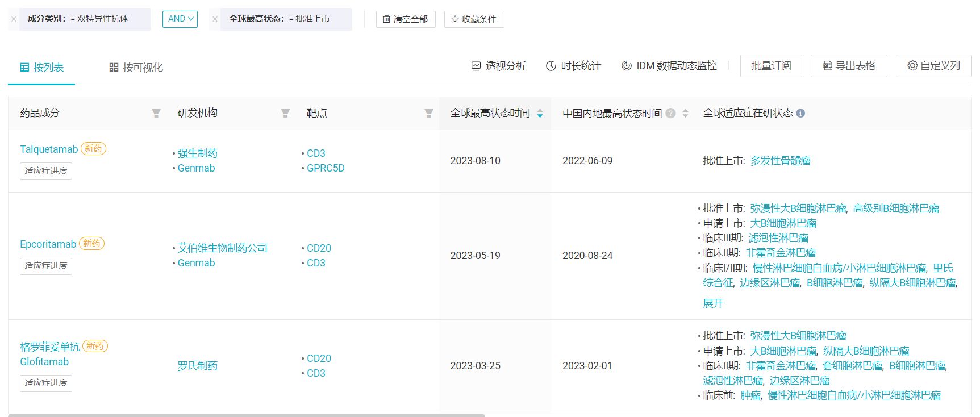Remove the 全球最高状态 filter condition
The width and height of the screenshot is (980, 417).
(x=215, y=19)
